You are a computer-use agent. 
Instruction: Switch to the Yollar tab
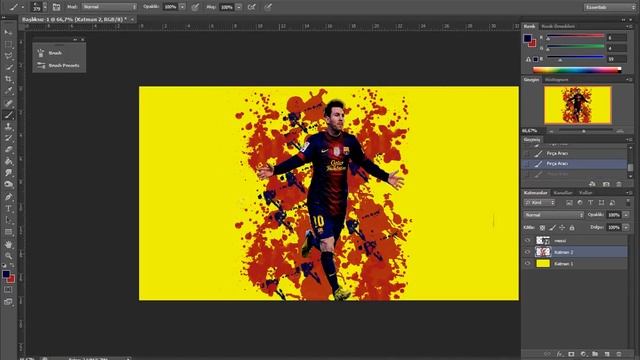click(585, 193)
